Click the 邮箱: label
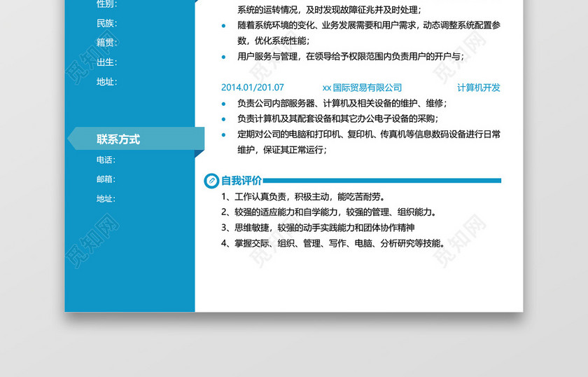588x377 pixels. tap(106, 179)
